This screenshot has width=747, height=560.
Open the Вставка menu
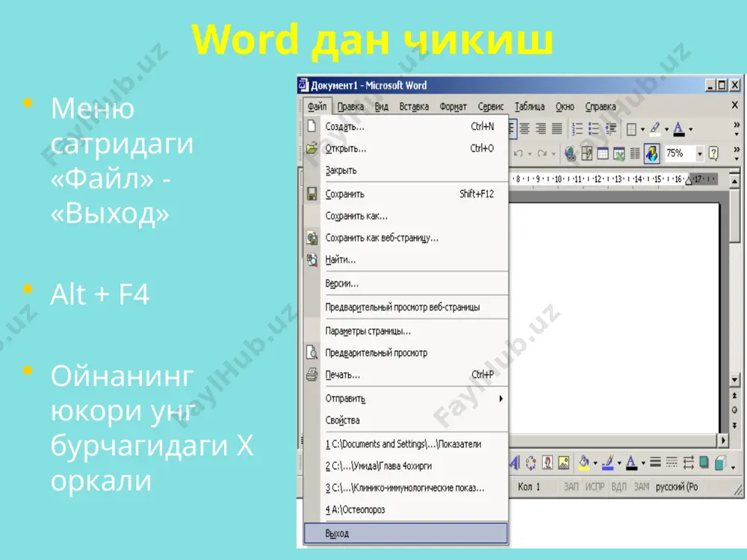coord(414,107)
